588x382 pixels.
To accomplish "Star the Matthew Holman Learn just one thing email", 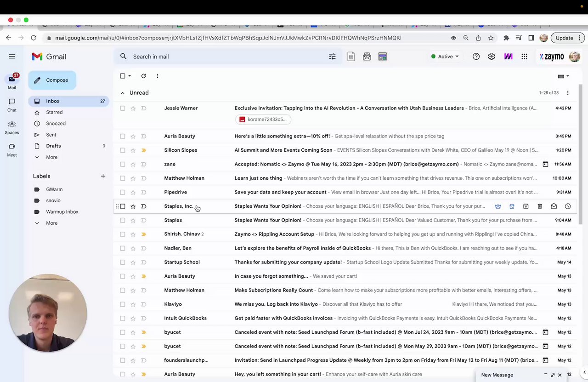I will (x=133, y=178).
